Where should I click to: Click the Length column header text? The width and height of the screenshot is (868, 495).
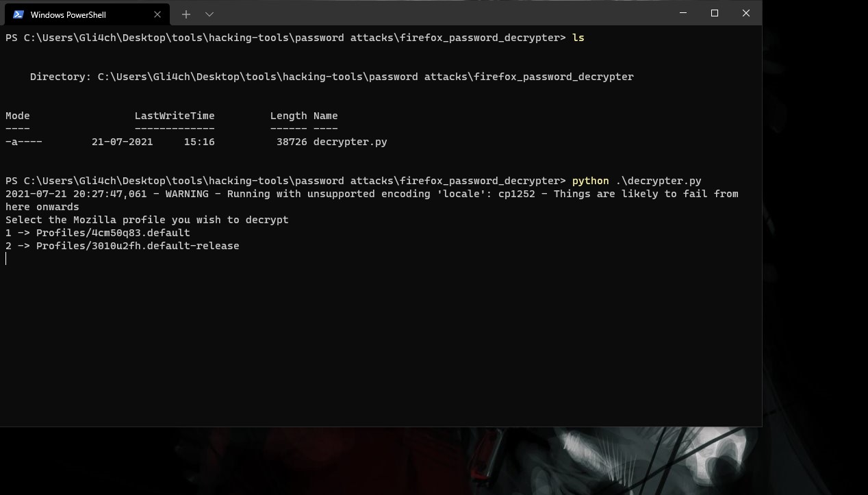click(x=288, y=115)
